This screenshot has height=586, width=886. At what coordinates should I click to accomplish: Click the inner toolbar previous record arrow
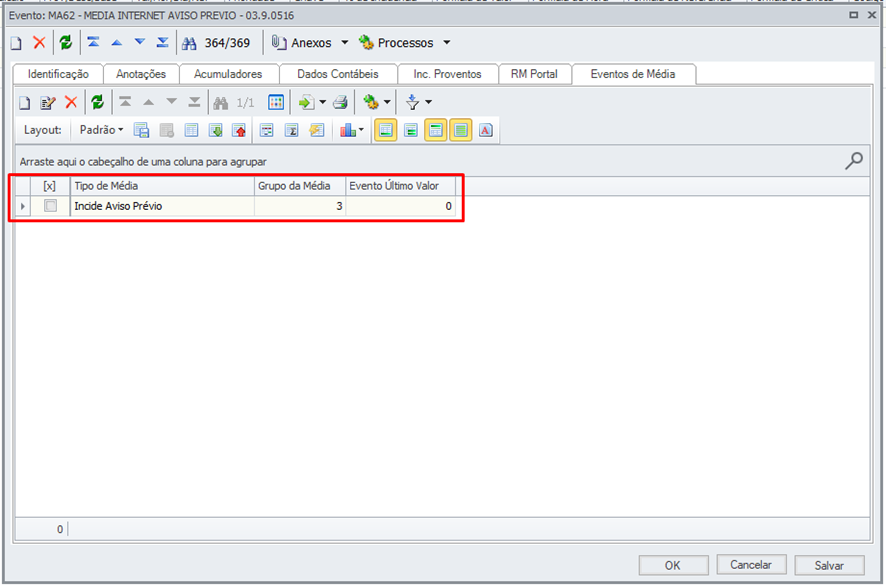coord(148,102)
